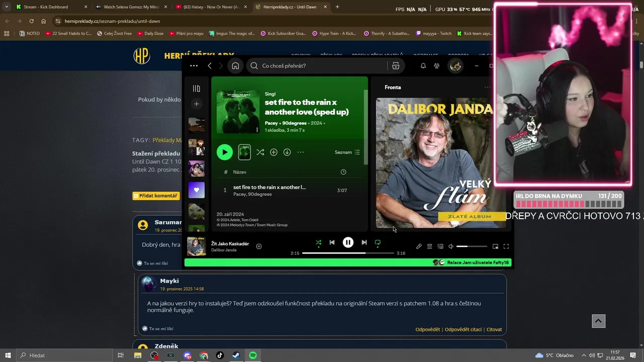Open Spotify friend activity icon
Viewport: 644px width, 362px height.
point(437,66)
